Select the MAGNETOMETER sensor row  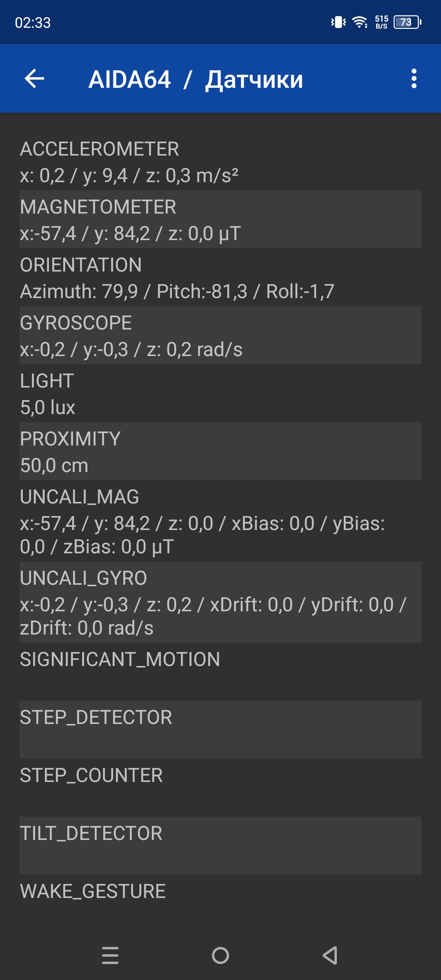click(x=220, y=220)
